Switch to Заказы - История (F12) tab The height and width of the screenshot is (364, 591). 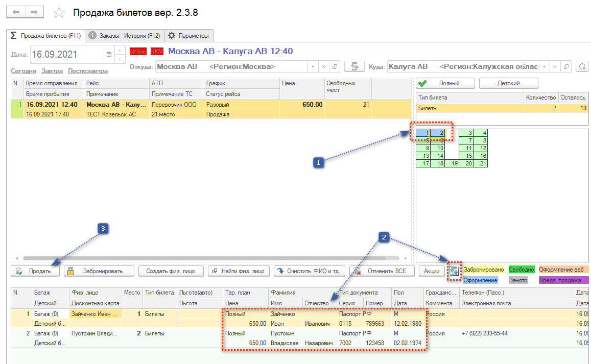tap(124, 36)
